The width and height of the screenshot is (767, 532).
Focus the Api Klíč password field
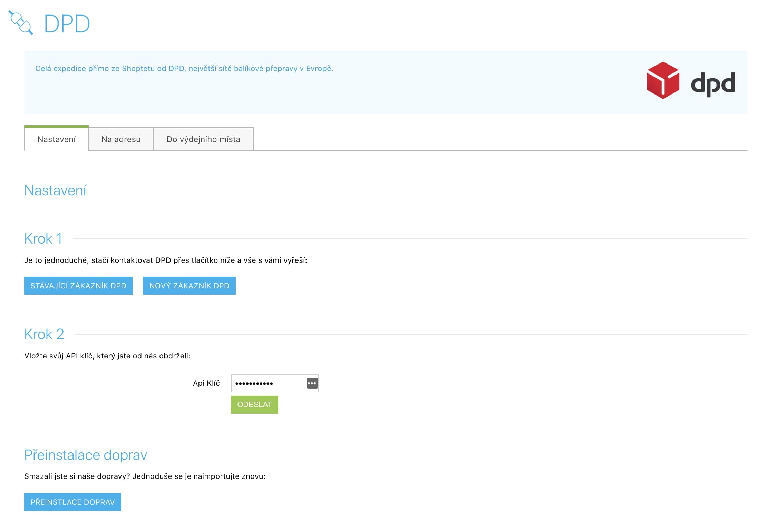click(x=275, y=383)
